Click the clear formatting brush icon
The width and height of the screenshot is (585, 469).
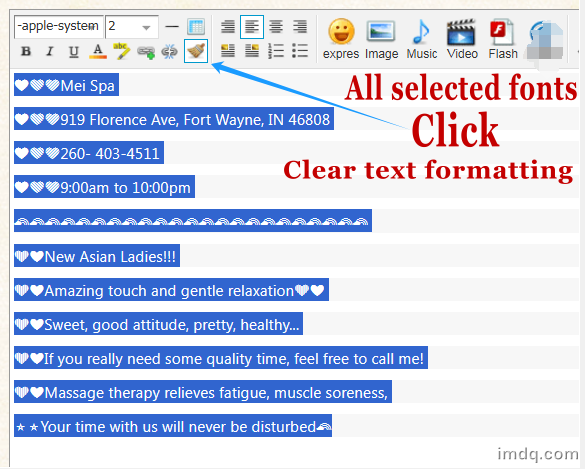tap(196, 51)
